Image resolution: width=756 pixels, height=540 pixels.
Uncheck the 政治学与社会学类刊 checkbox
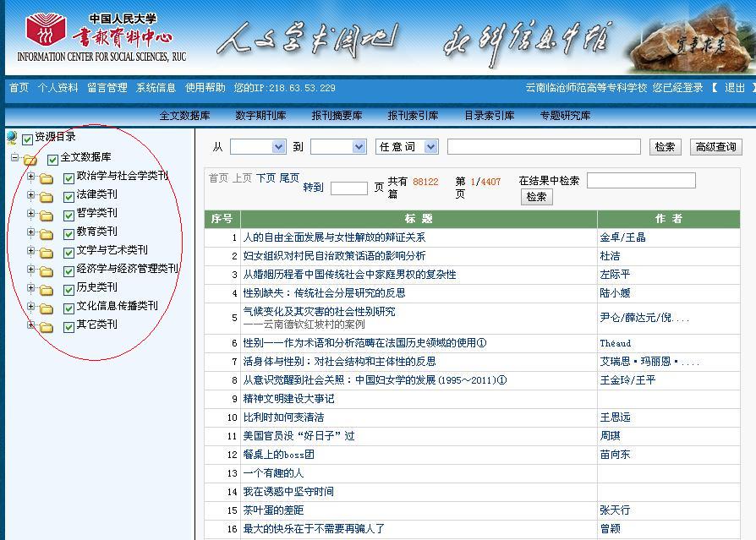[69, 177]
